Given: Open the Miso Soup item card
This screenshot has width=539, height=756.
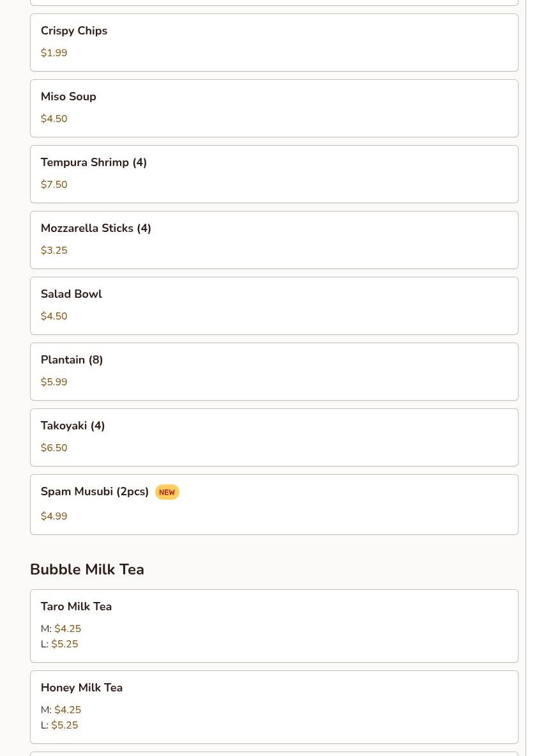Looking at the screenshot, I should [x=68, y=96].
